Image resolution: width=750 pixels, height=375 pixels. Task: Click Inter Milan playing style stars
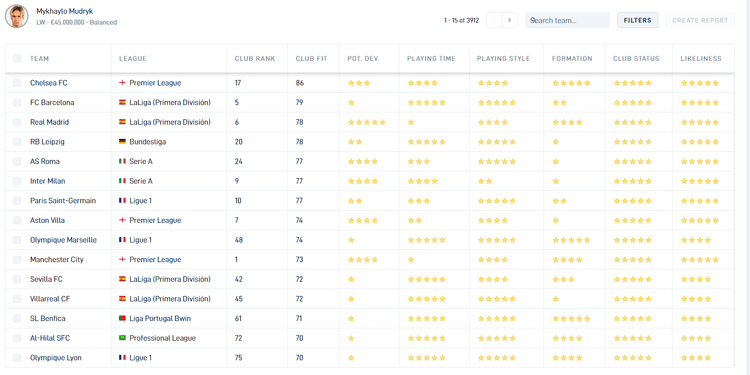485,181
